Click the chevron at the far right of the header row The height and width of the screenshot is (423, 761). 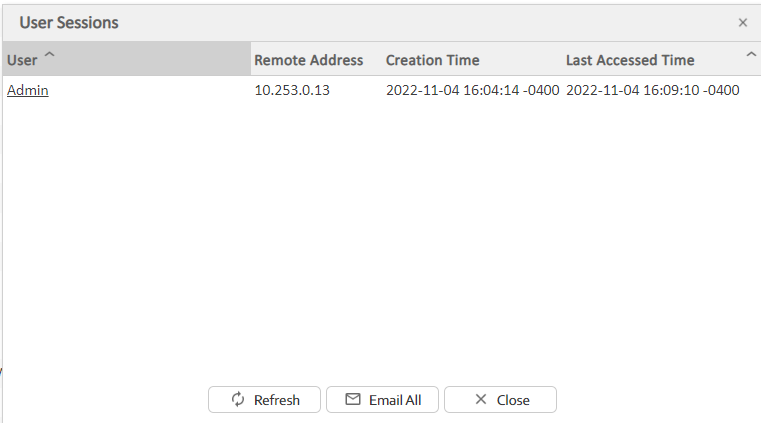tap(751, 54)
